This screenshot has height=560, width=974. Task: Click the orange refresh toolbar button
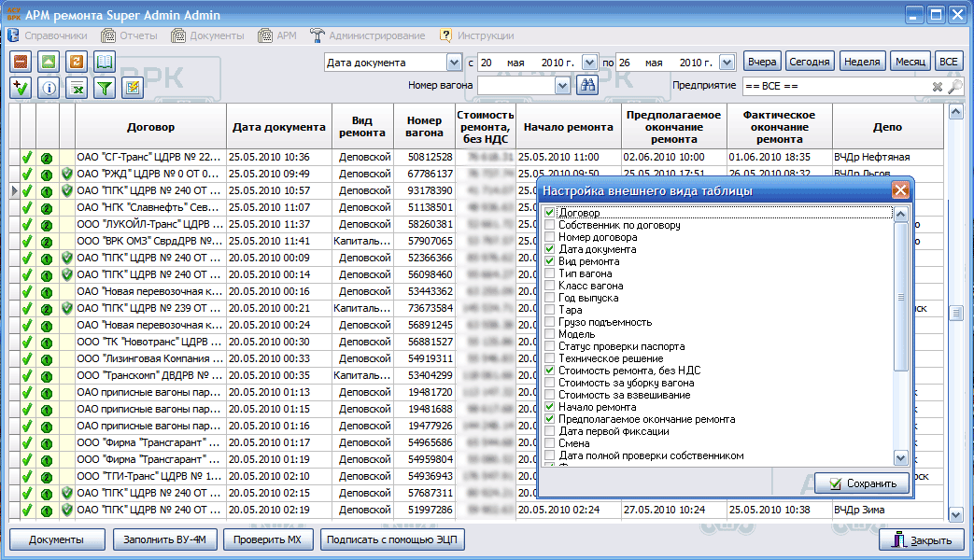(77, 62)
